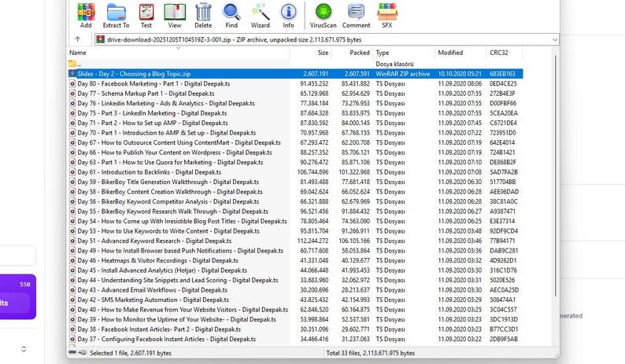Viewport: 625px width, 364px height.
Task: Click size value 112.244.272
Action: (313, 241)
